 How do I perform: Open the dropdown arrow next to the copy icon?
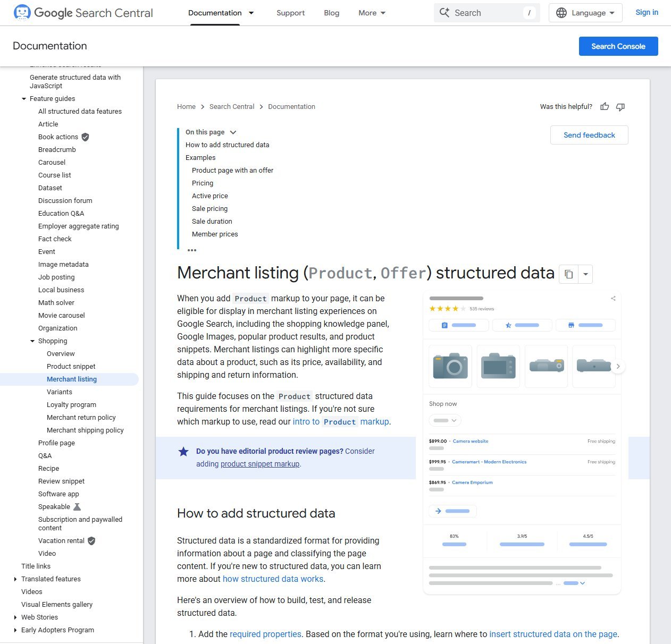(x=585, y=274)
